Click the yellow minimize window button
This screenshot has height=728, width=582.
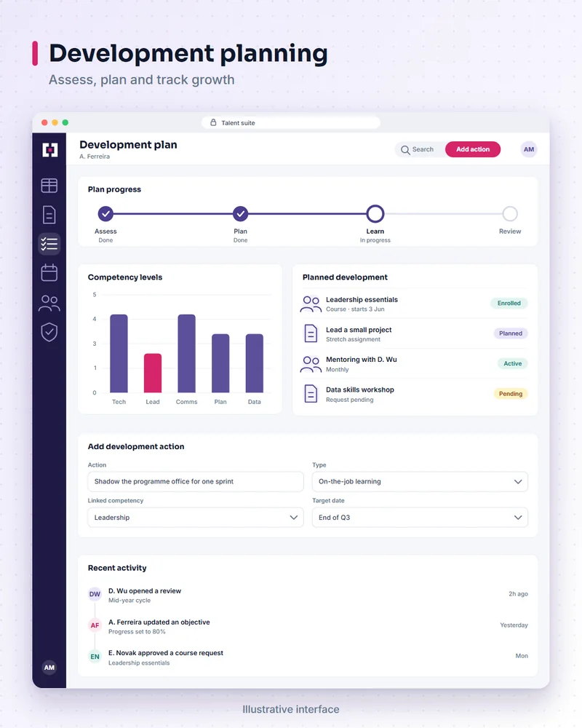click(55, 122)
